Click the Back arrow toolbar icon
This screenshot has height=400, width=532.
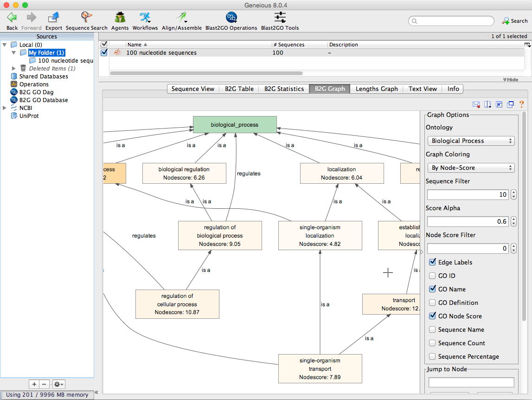click(12, 17)
